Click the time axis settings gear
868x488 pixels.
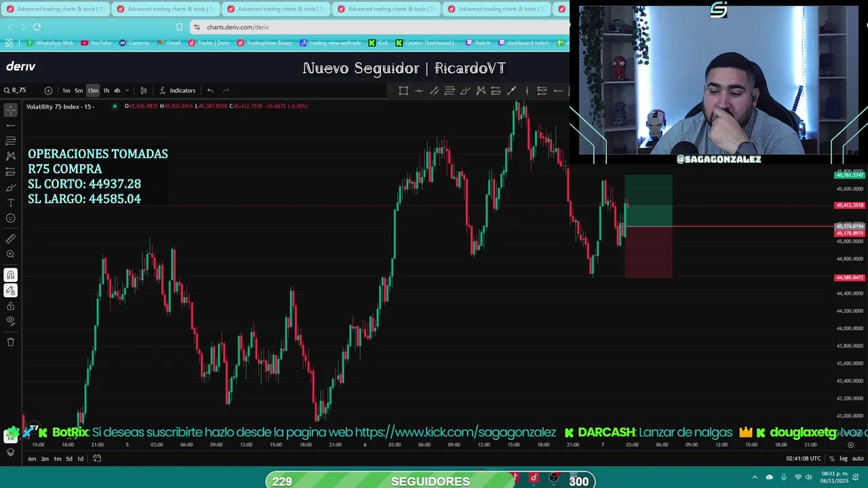[x=851, y=445]
